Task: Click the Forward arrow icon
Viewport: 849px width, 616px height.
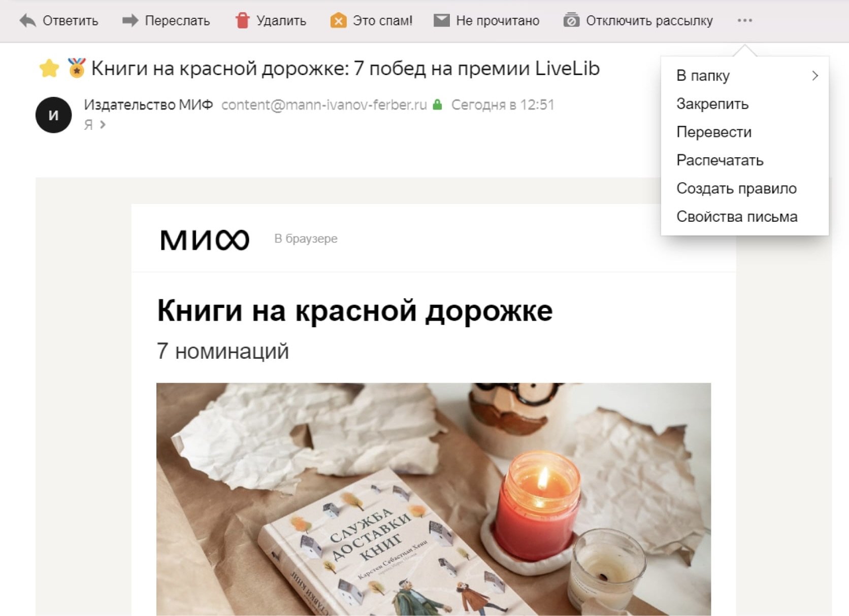Action: coord(130,21)
